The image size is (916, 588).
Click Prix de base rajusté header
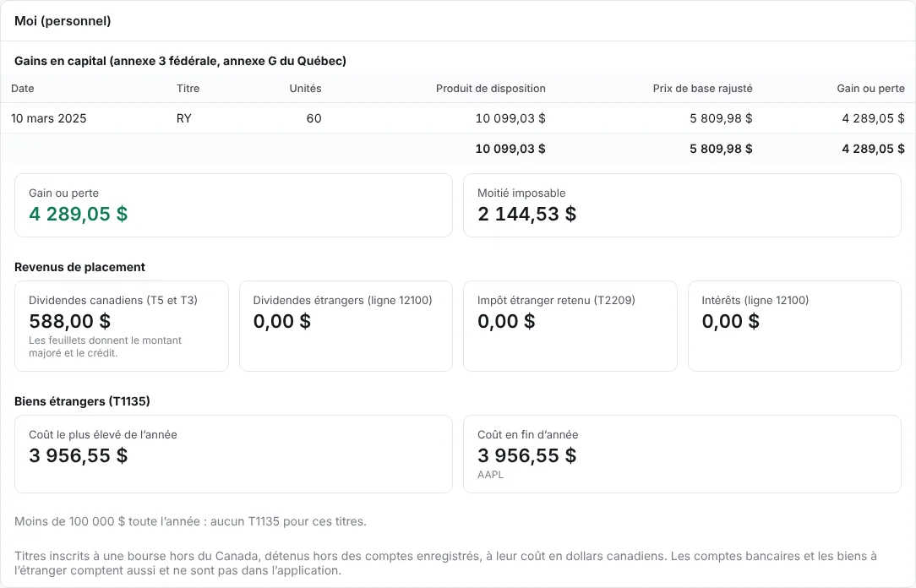703,88
